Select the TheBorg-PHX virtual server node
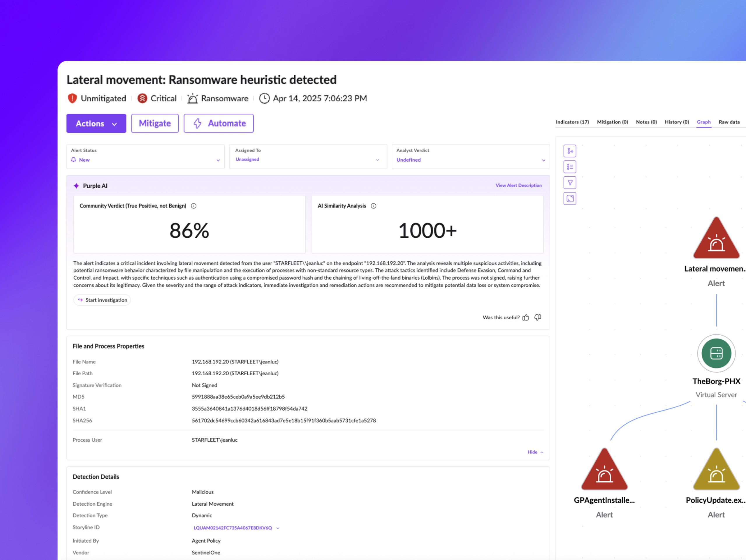This screenshot has height=560, width=746. tap(716, 353)
